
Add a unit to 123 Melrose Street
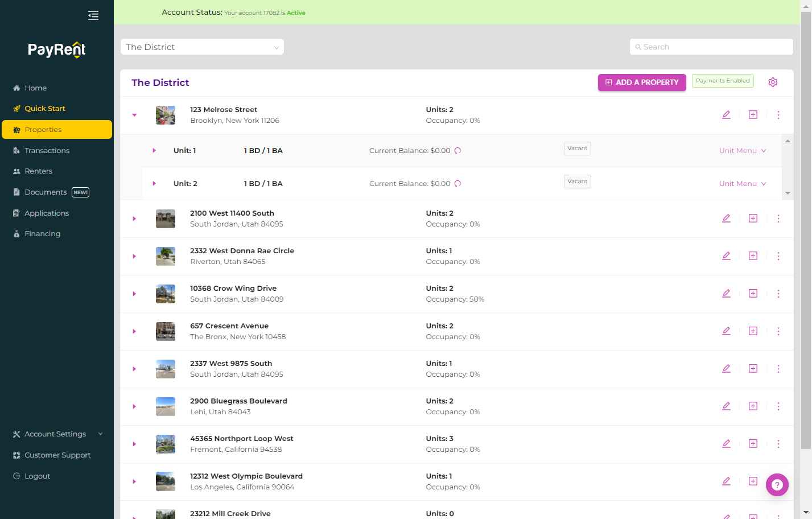[x=753, y=115]
